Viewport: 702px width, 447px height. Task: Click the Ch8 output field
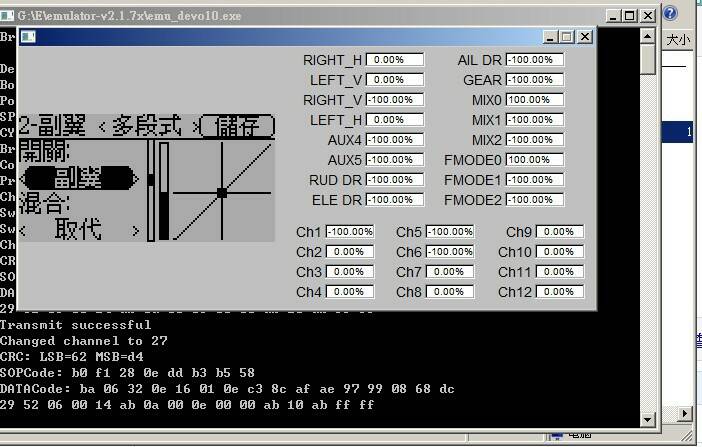tap(450, 292)
